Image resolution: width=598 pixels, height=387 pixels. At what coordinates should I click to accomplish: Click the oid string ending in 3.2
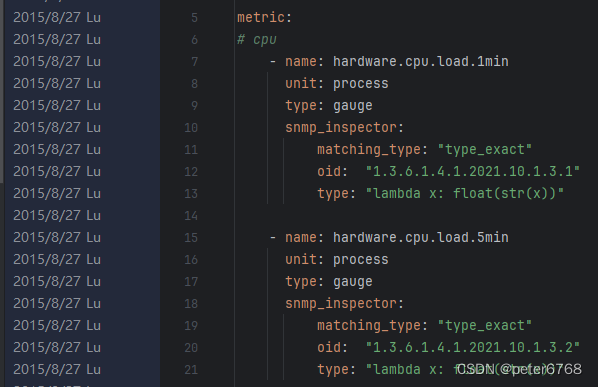pos(473,348)
